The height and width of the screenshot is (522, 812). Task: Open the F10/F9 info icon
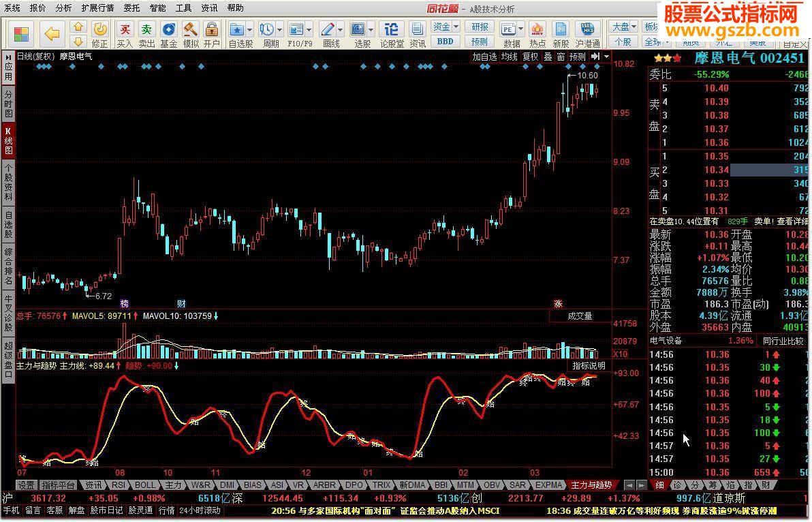click(x=296, y=29)
